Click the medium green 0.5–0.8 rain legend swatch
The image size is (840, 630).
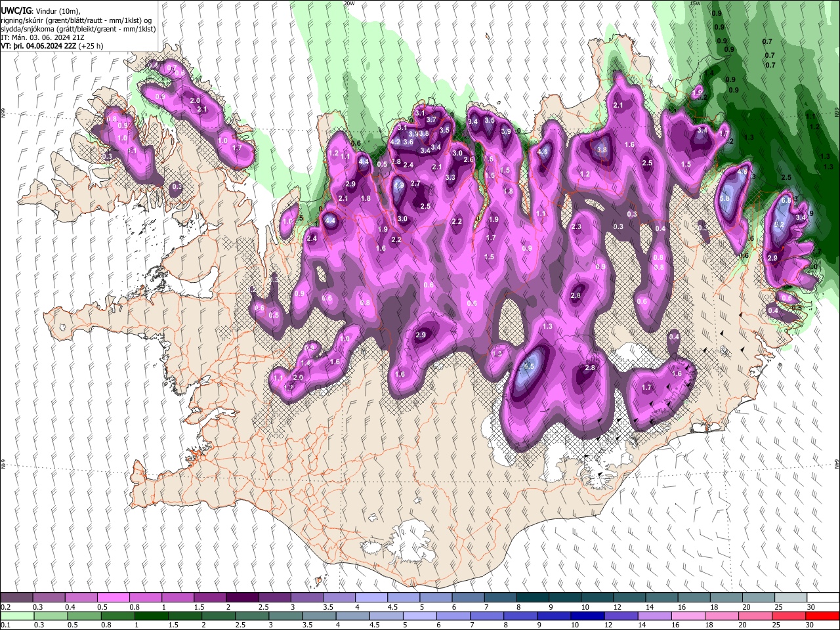85,616
